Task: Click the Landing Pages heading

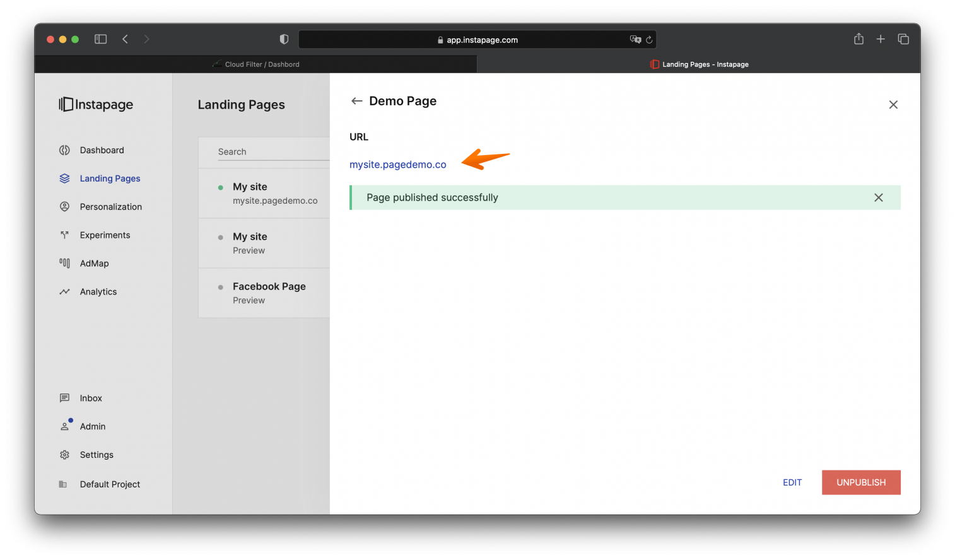Action: click(241, 105)
